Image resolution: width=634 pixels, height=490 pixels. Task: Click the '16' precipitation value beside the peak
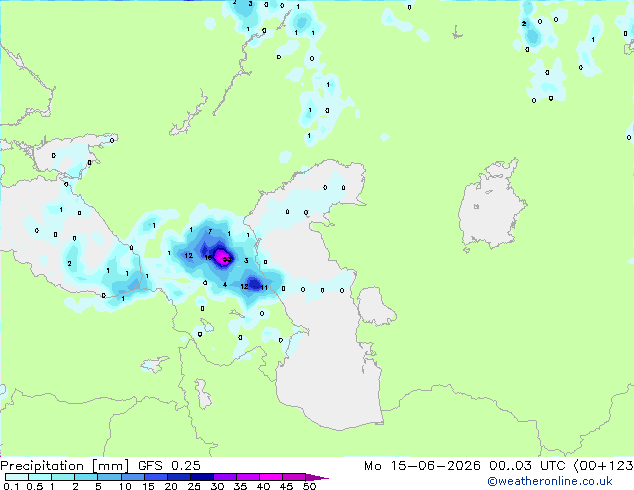(208, 258)
